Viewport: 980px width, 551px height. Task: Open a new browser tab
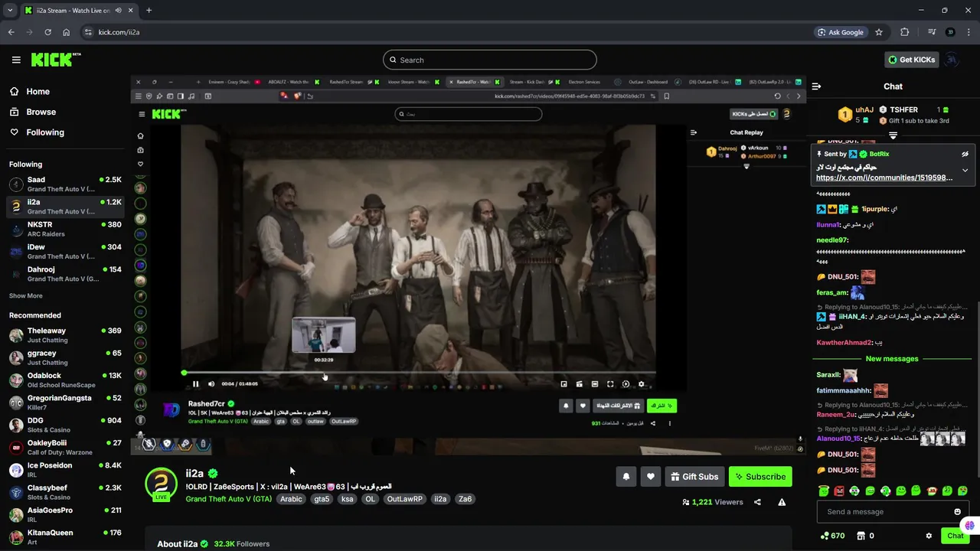coord(149,11)
